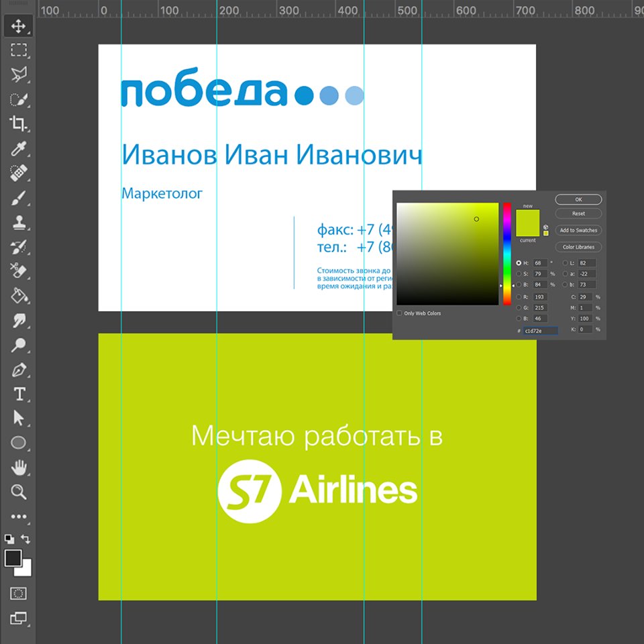
Task: Select the L (lightness) radio button
Action: (x=565, y=263)
